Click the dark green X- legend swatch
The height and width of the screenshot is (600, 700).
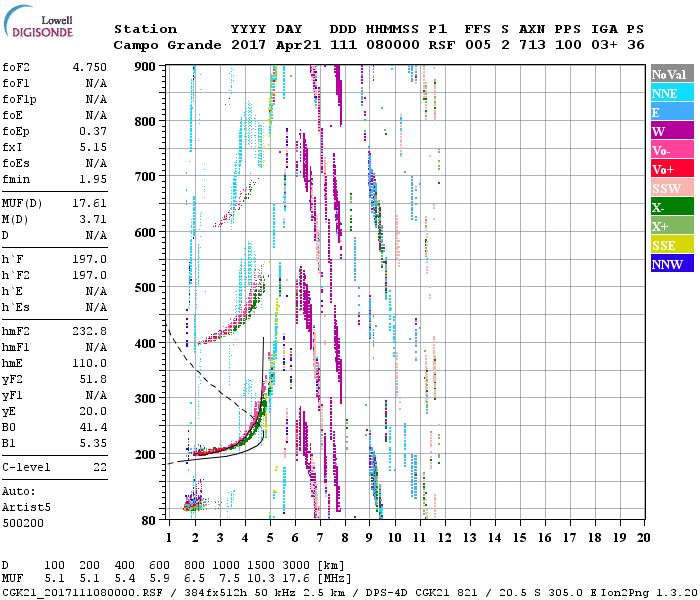(669, 207)
